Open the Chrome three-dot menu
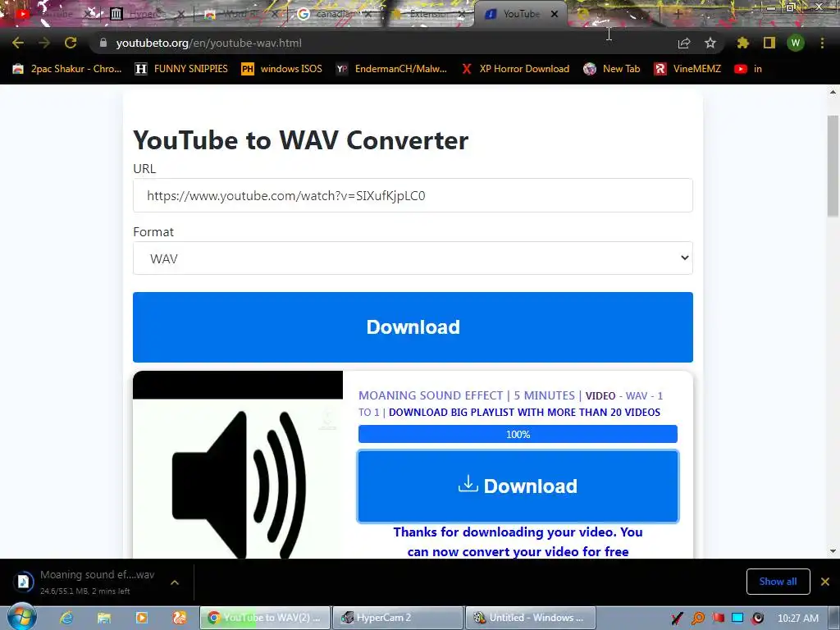The height and width of the screenshot is (630, 840). [822, 43]
